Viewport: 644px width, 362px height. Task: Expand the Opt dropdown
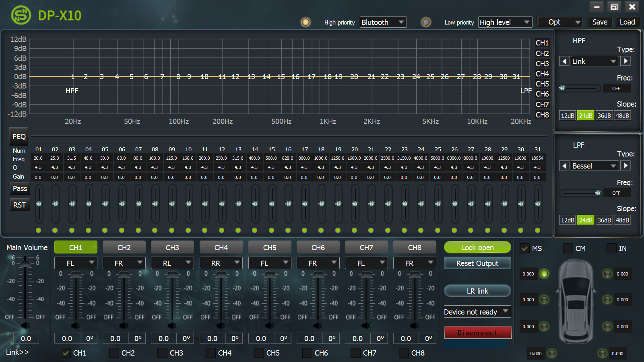pos(559,22)
